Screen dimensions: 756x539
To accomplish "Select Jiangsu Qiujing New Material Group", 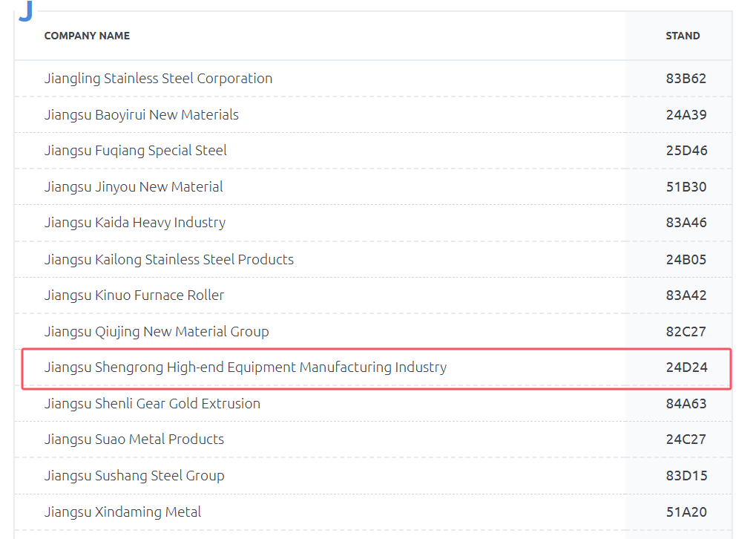I will click(157, 332).
